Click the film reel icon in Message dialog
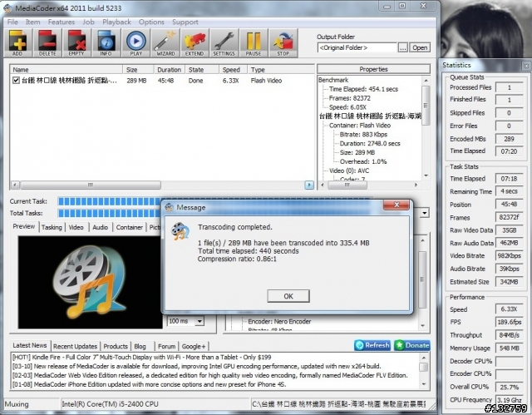The image size is (532, 415). (180, 231)
